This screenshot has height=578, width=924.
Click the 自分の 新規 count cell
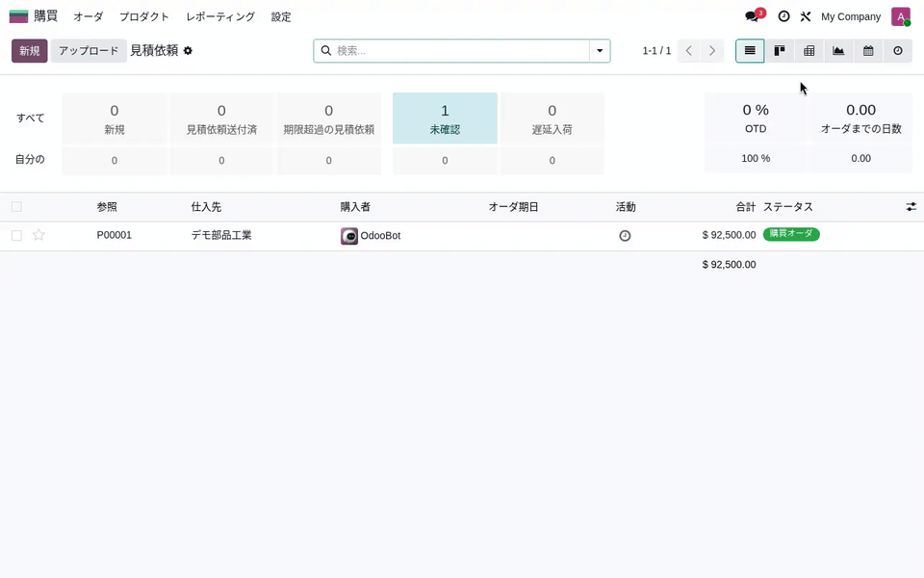point(115,161)
